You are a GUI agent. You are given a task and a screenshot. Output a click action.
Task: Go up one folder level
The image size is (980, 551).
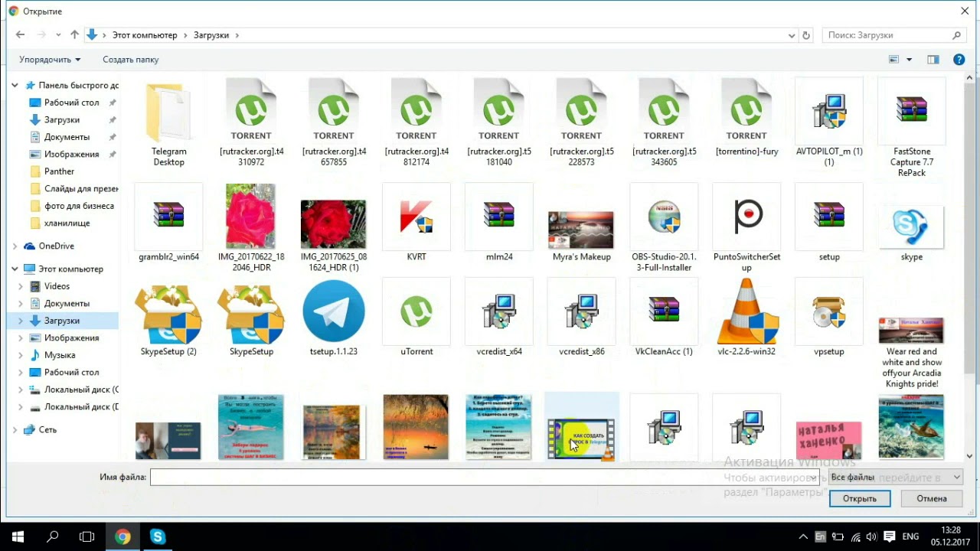tap(74, 35)
